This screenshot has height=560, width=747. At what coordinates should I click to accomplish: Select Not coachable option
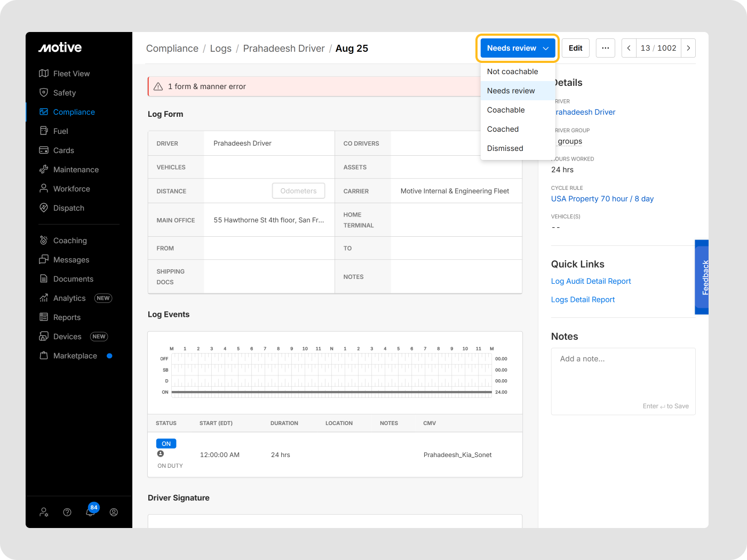point(512,71)
